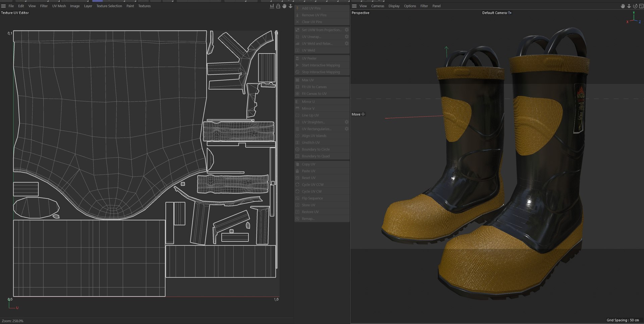The image size is (644, 324).
Task: Open the Cameras menu in viewport
Action: click(378, 6)
